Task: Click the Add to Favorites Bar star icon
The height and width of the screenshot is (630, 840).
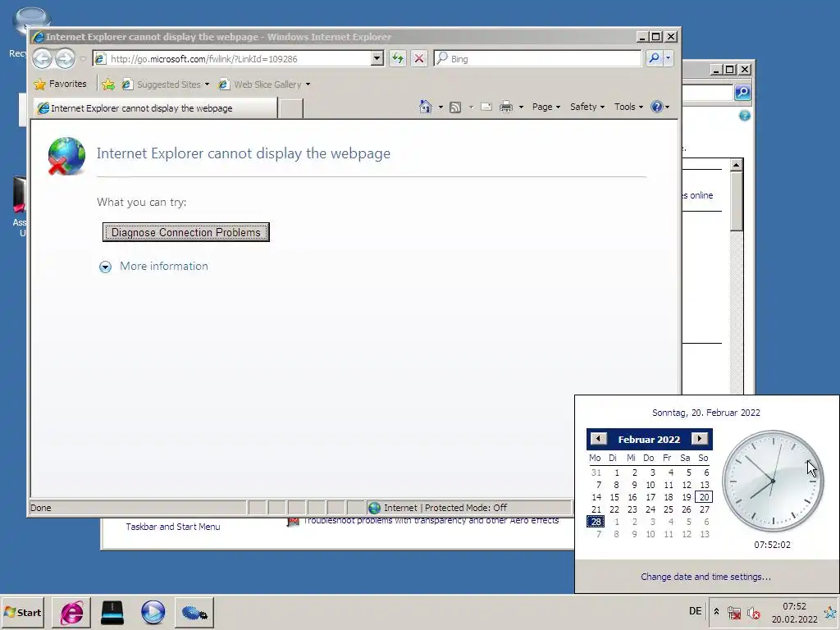Action: coord(108,84)
